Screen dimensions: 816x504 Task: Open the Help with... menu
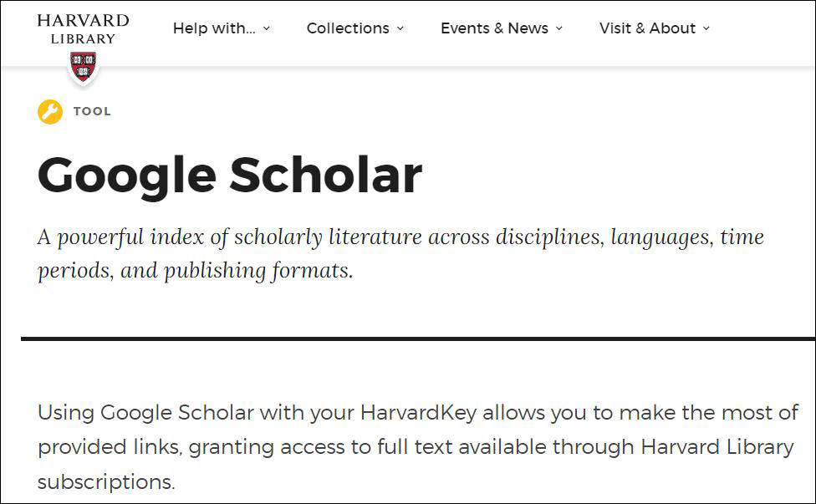214,28
